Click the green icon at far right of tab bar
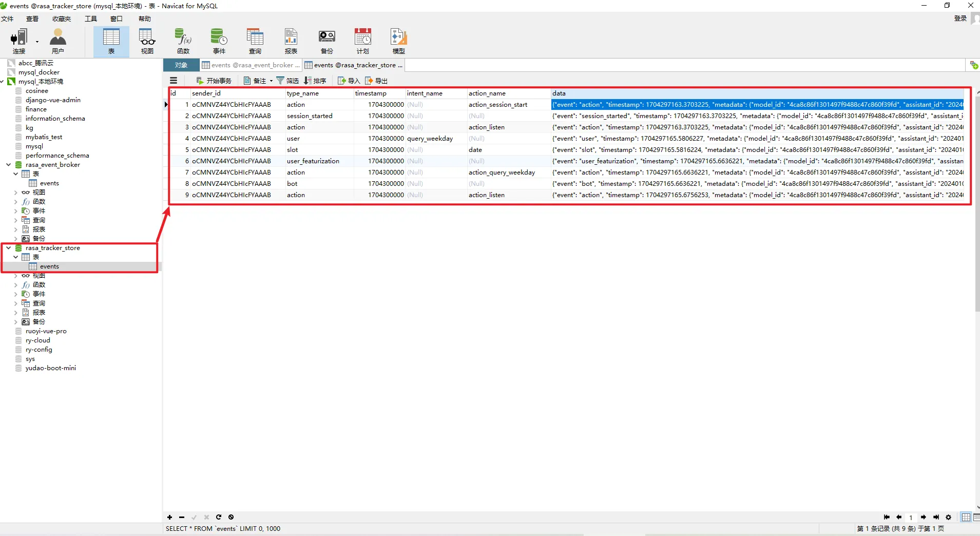The width and height of the screenshot is (980, 536). tap(974, 65)
